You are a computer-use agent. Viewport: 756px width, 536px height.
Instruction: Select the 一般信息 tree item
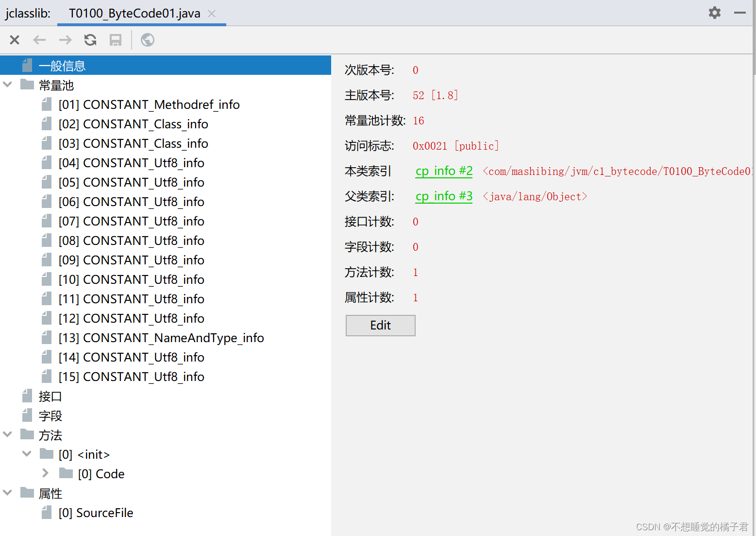(x=166, y=66)
